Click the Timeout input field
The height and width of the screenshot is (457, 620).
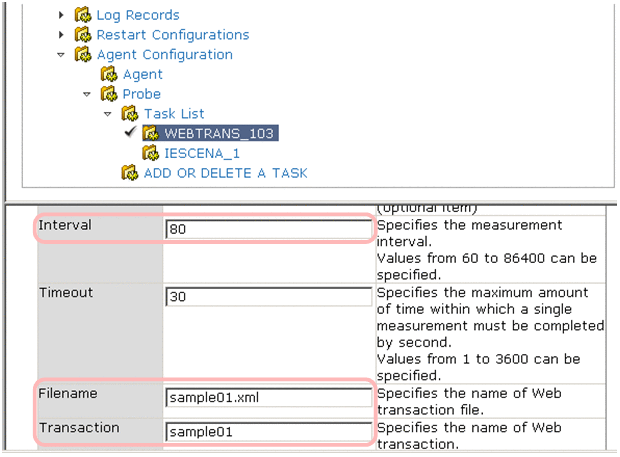point(267,297)
